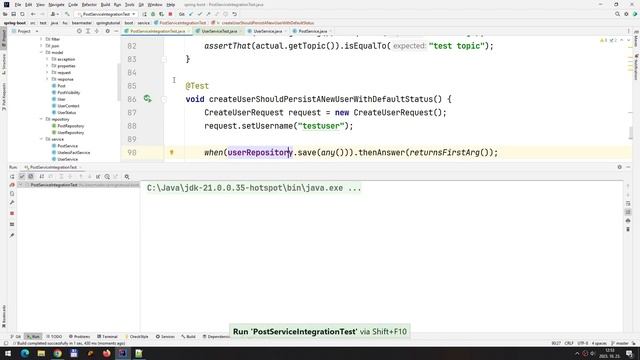
Task: Collapse the model folder in project tree
Action: click(x=41, y=52)
